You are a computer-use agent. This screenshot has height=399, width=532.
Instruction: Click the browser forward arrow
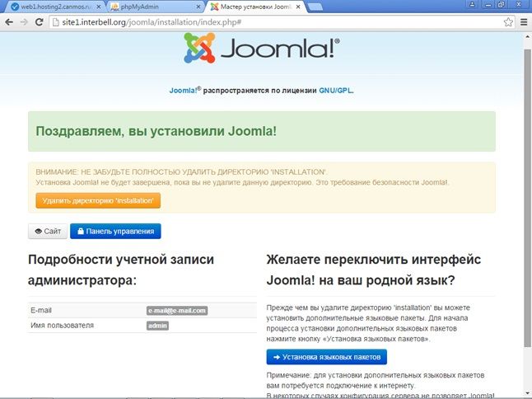(26, 21)
